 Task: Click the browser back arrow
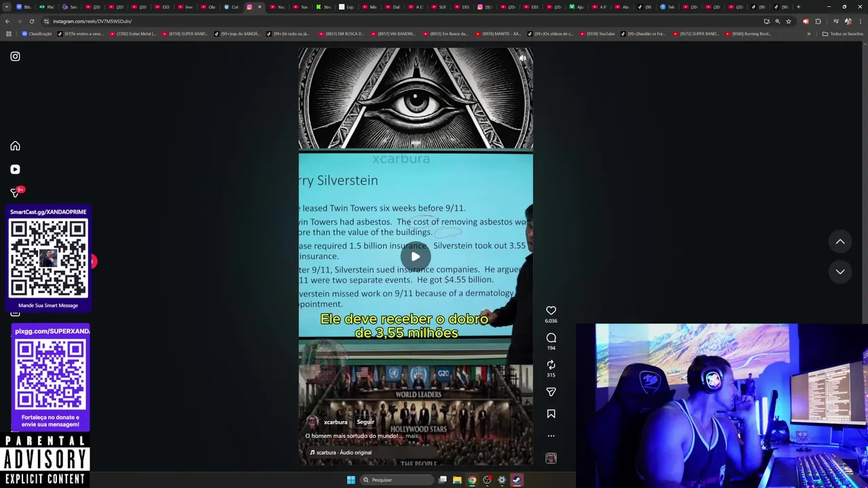7,21
